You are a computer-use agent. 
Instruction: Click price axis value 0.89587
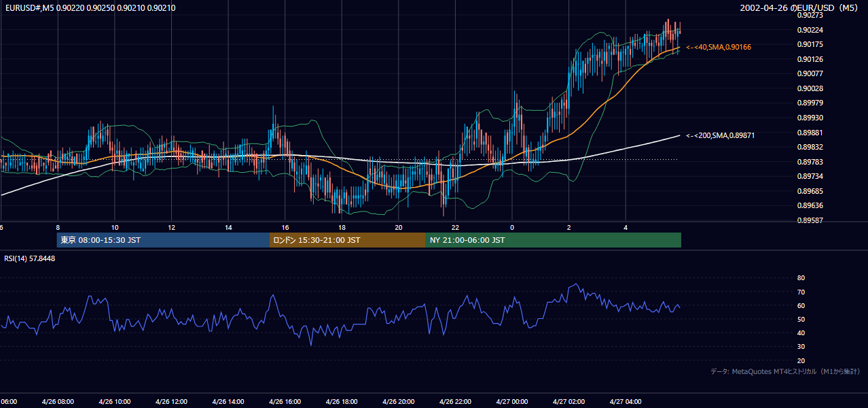tap(810, 220)
